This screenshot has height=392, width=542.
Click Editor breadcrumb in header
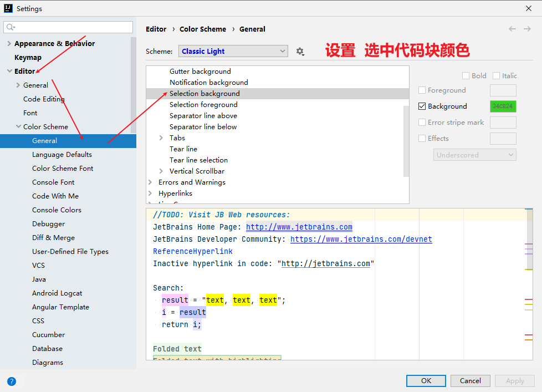pos(156,29)
